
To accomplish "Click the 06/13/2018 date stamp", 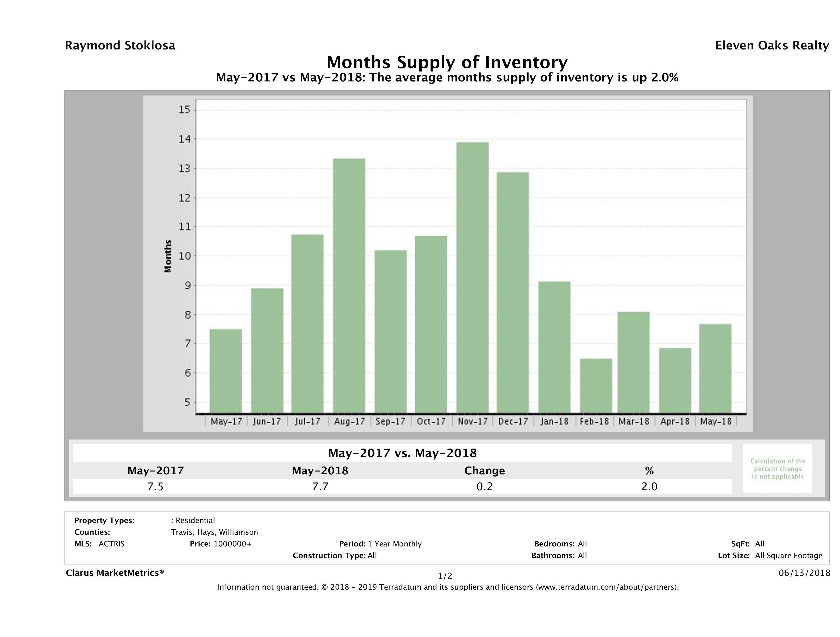I will point(804,572).
